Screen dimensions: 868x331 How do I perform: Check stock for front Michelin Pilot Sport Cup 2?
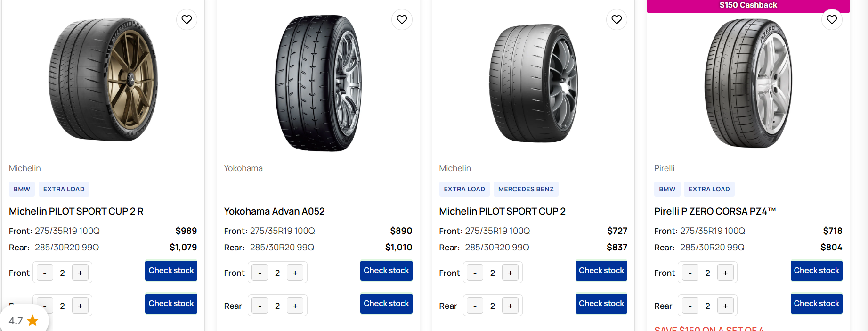tap(601, 271)
